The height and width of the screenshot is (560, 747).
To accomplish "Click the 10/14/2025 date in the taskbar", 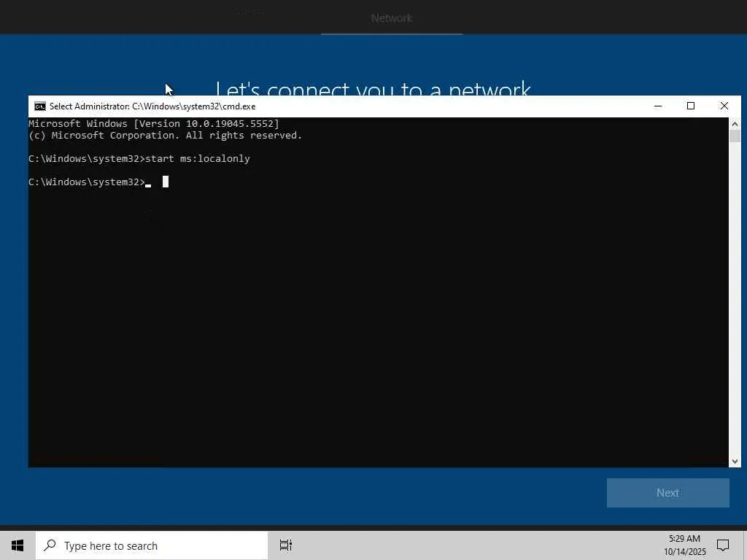I will click(x=684, y=552).
